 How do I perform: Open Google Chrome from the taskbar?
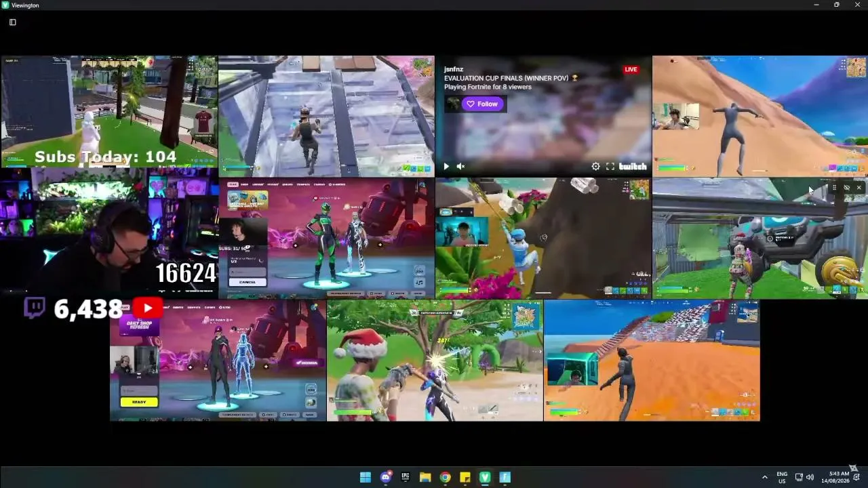click(x=445, y=477)
